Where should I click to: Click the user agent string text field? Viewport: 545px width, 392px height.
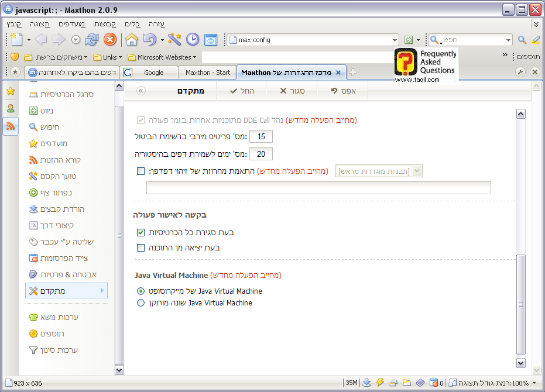(318, 188)
